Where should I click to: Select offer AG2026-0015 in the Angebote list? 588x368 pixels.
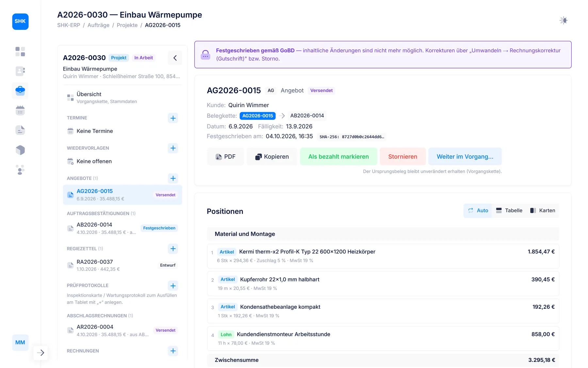point(122,195)
